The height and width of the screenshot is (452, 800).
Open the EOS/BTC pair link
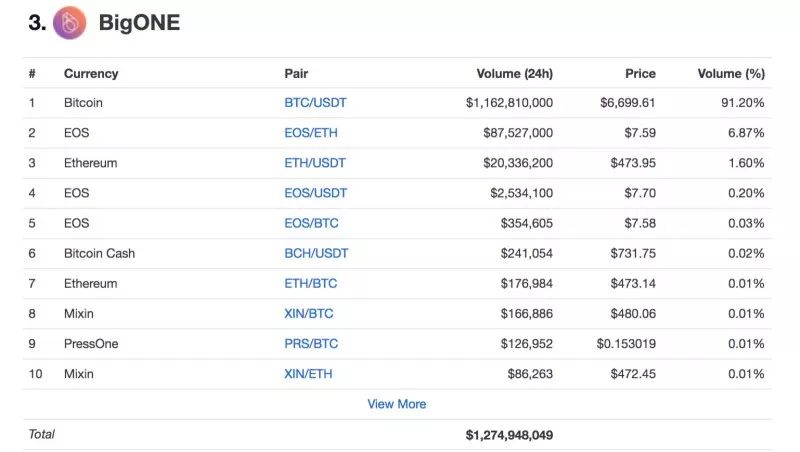click(311, 223)
